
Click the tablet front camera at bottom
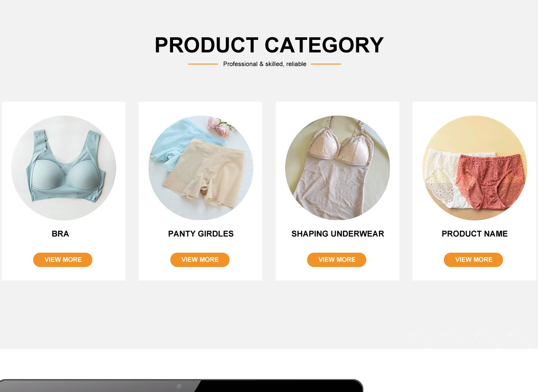click(x=179, y=386)
